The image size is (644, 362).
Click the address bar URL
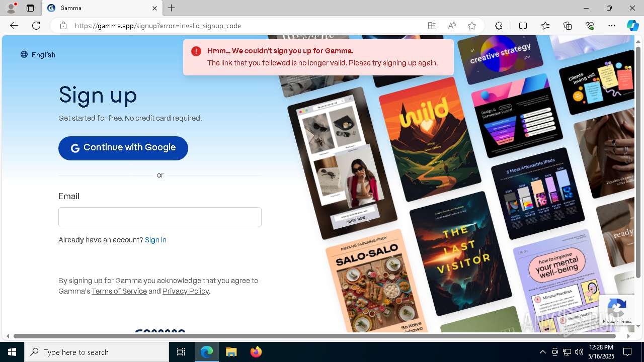tap(158, 26)
